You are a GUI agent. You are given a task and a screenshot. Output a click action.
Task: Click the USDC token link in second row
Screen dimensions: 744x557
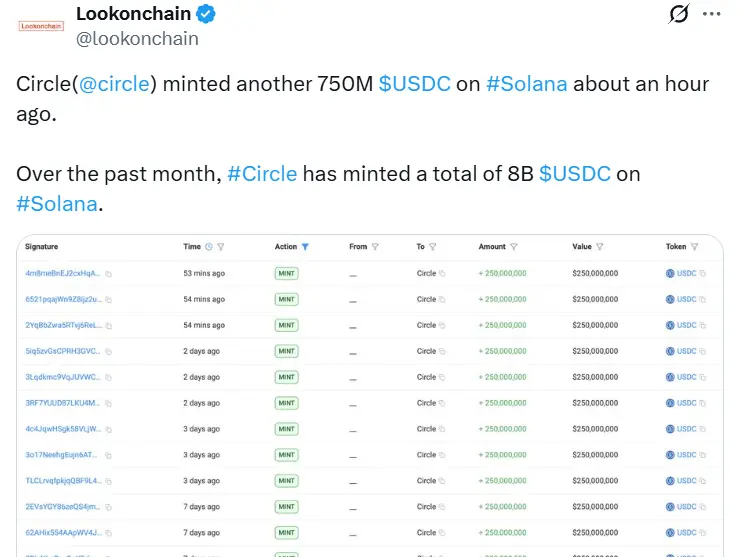click(x=686, y=299)
